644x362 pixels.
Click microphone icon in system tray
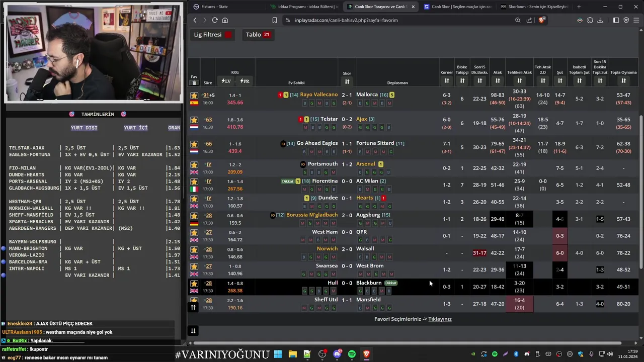click(x=591, y=354)
